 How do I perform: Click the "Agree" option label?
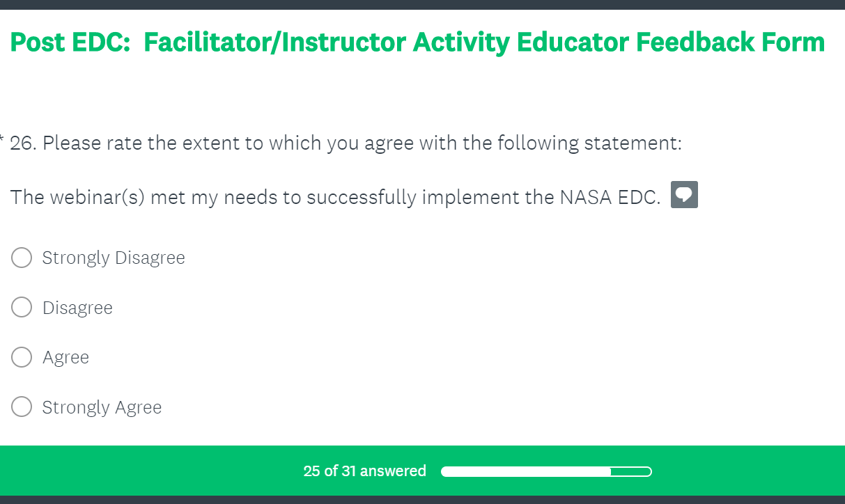(x=65, y=357)
